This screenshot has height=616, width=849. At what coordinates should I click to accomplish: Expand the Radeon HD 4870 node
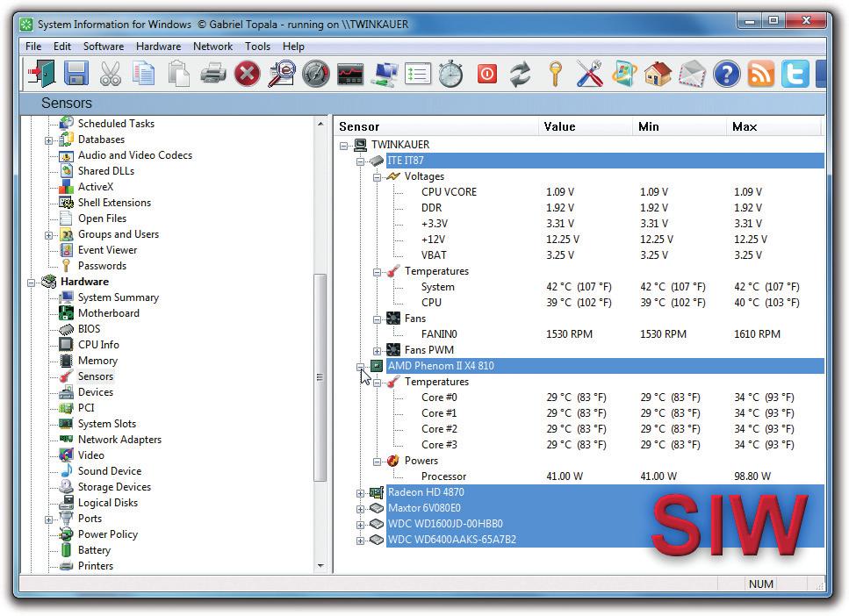click(361, 493)
